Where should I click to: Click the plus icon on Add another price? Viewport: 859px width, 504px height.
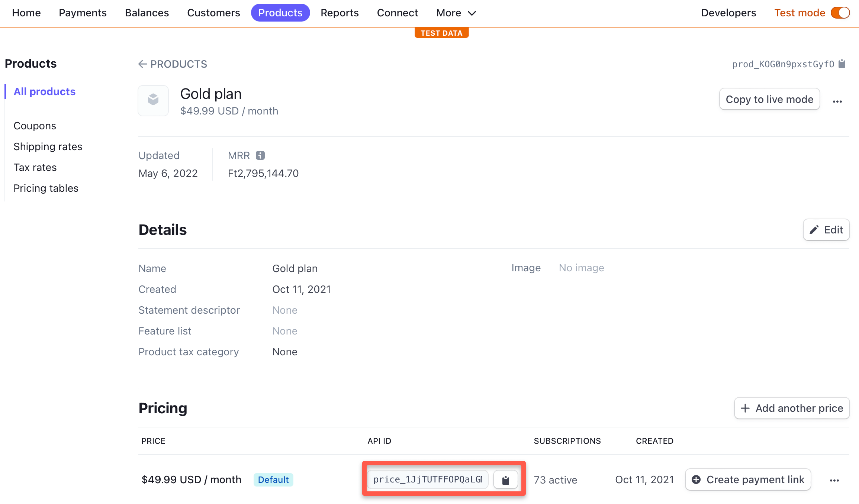pos(746,408)
